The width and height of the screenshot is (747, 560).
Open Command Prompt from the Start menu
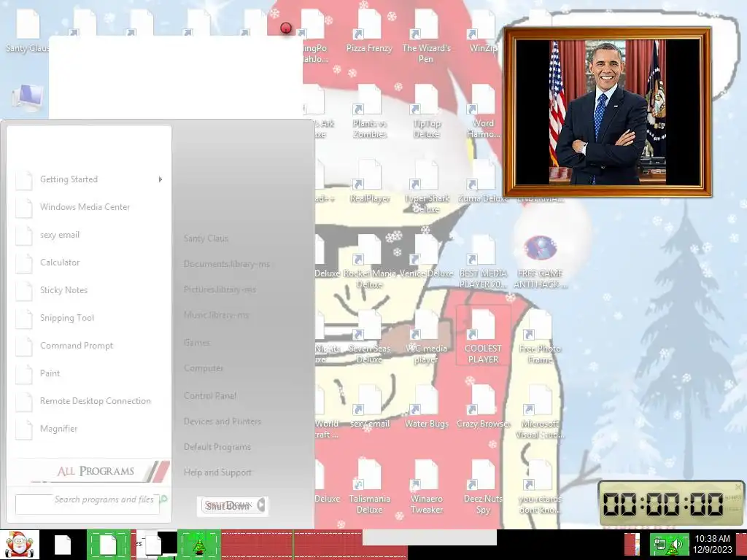(89, 345)
